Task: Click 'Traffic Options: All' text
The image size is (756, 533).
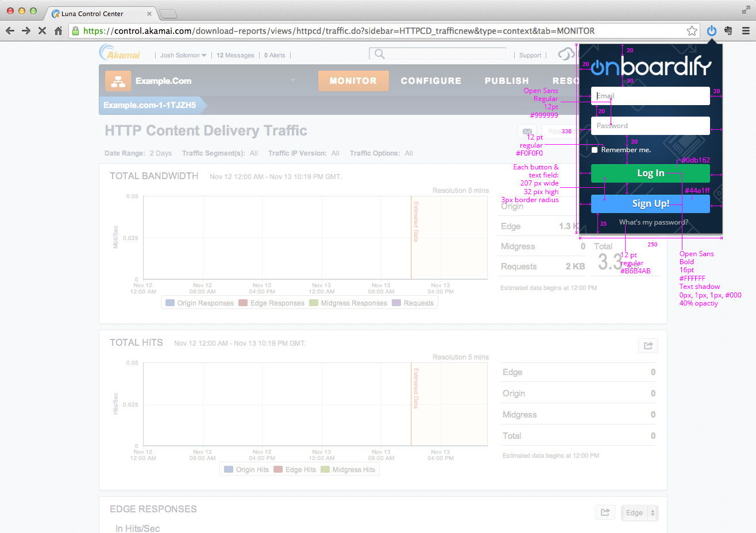Action: tap(381, 153)
